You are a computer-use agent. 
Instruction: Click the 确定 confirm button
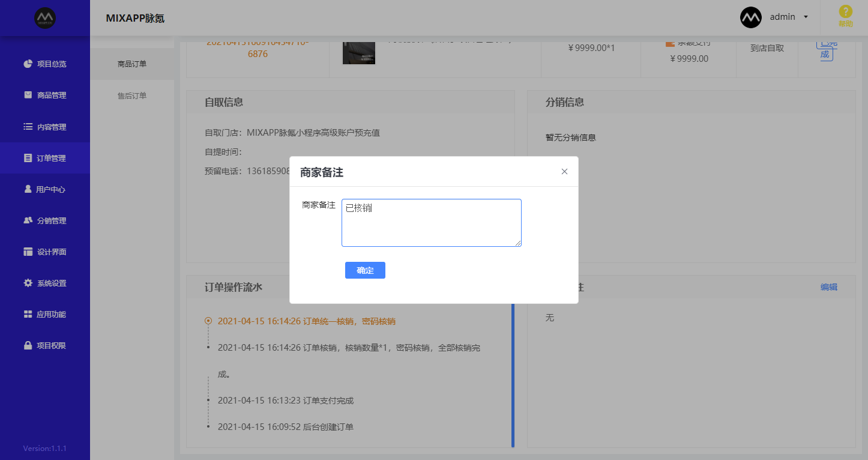(365, 270)
